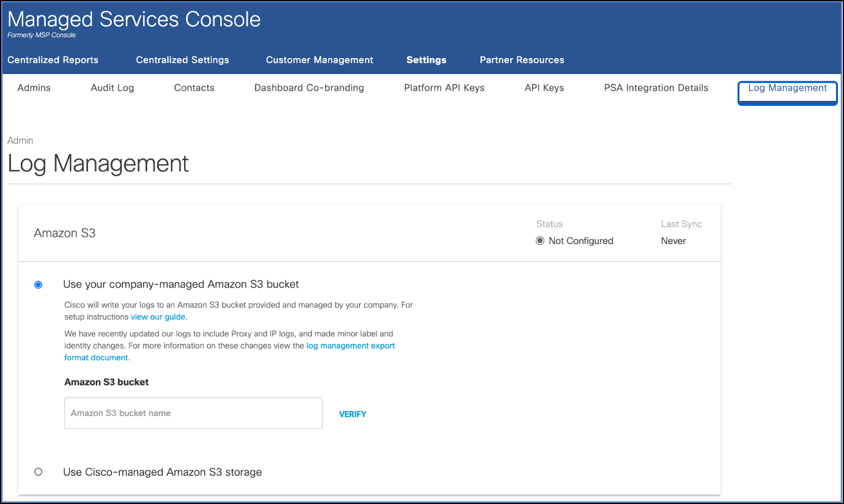Screen dimensions: 844x504
Task: Open the 'view our guide' link
Action: (158, 317)
